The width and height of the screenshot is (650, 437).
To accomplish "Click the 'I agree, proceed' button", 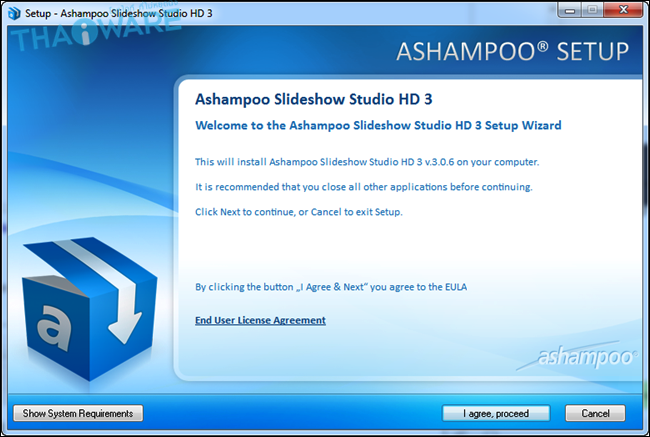I will 496,413.
